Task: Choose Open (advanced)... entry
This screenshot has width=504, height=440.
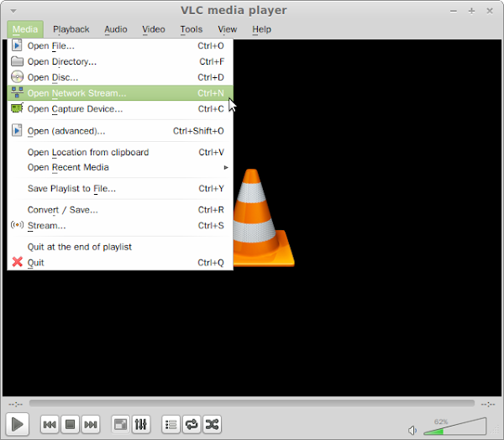Action: click(120, 131)
